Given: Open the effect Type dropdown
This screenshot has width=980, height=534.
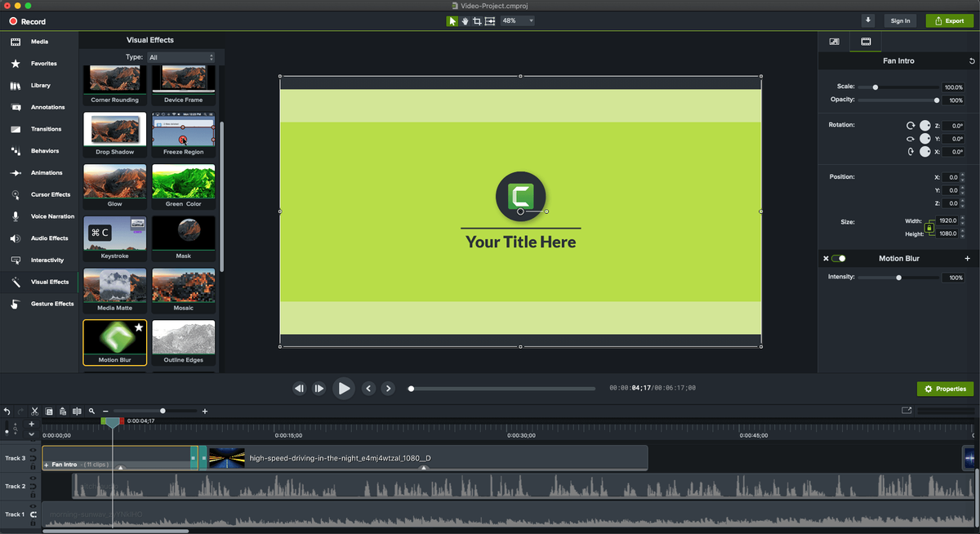Looking at the screenshot, I should point(180,57).
